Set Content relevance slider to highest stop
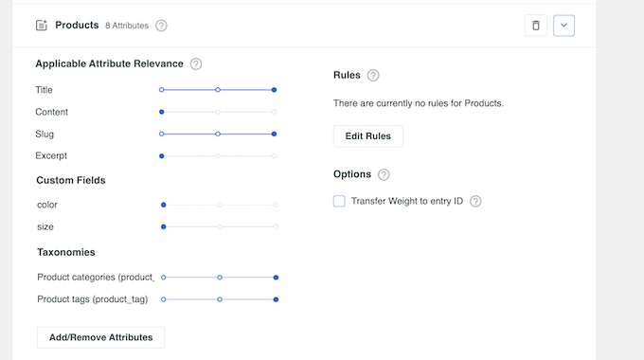Image resolution: width=644 pixels, height=360 pixels. pos(274,112)
